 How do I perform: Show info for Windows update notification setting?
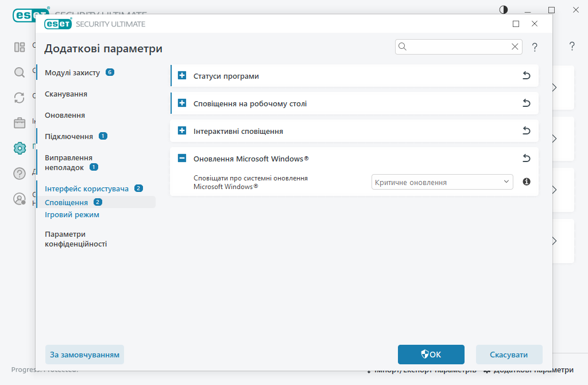pyautogui.click(x=527, y=182)
